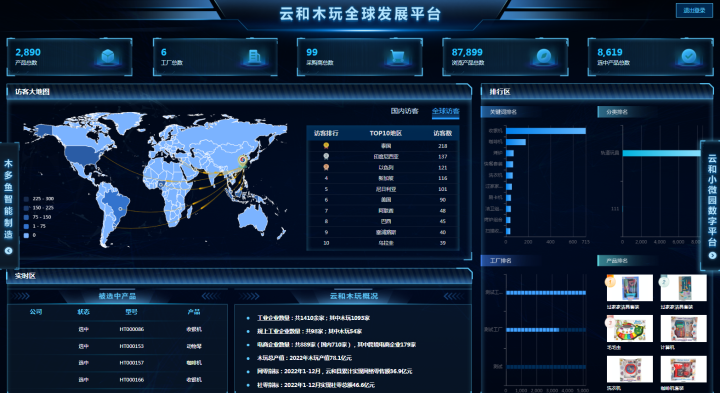
Task: Click the 型号 column header
Action: coord(131,312)
